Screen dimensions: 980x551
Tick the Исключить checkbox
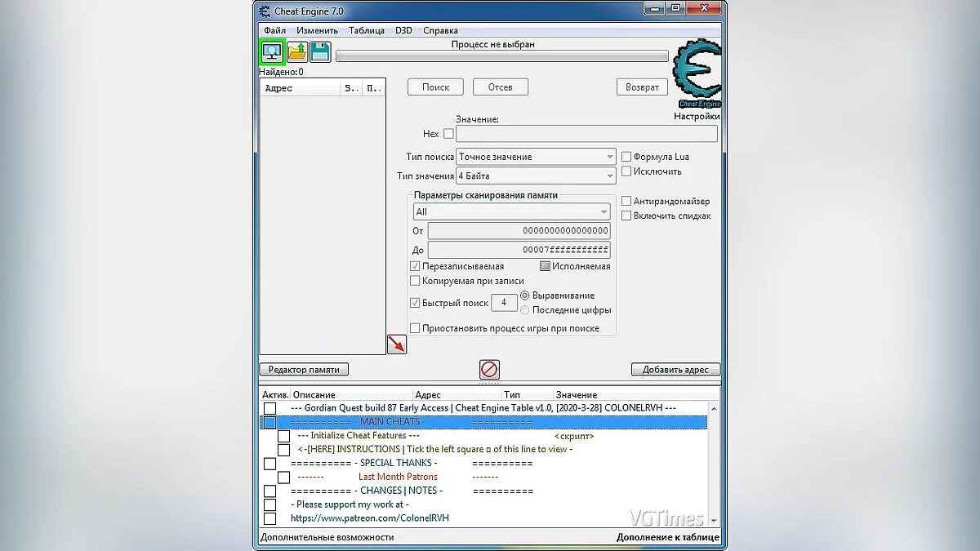coord(626,171)
